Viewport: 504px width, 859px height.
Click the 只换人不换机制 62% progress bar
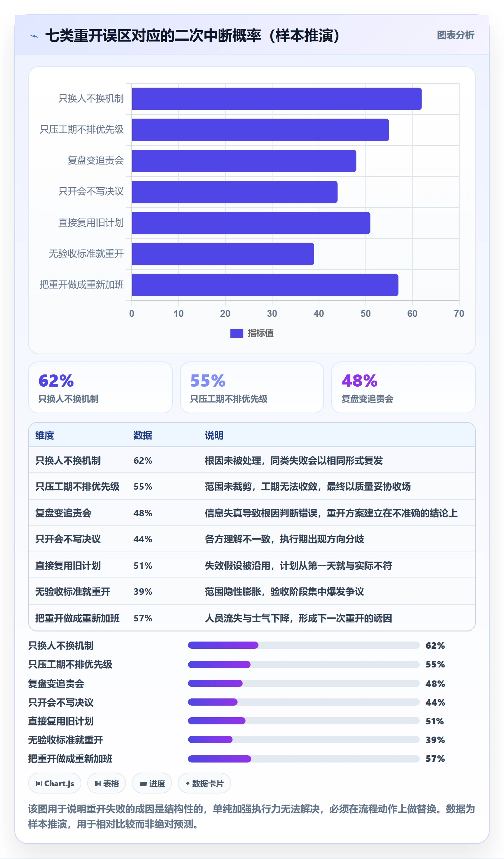tap(304, 645)
